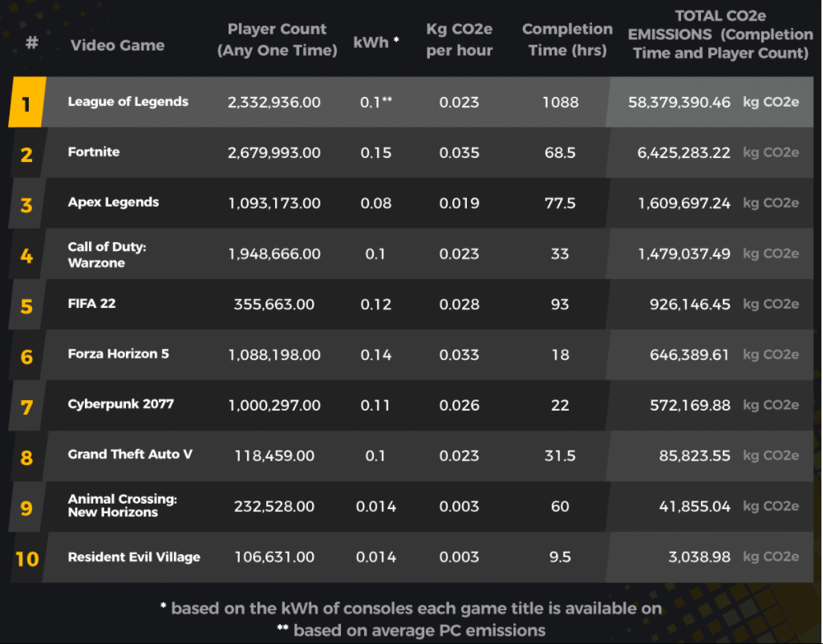Select the Cyberpunk 2077 game name

pos(120,404)
